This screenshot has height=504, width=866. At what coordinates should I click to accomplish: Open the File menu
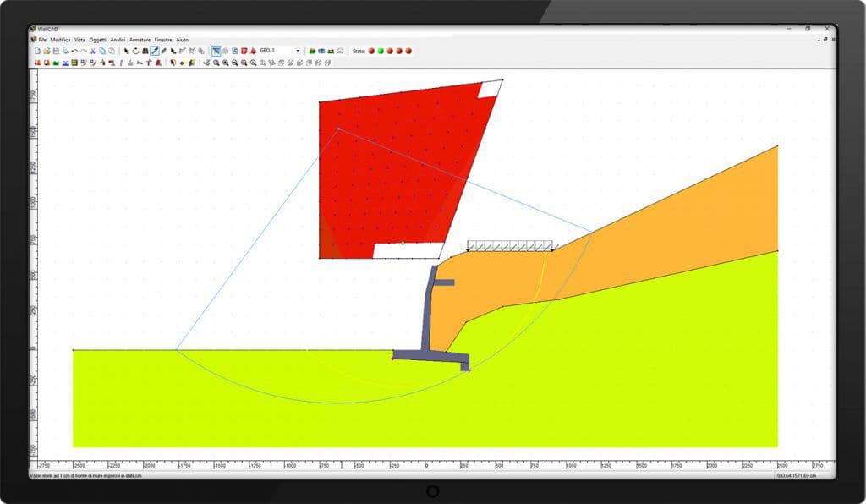click(42, 40)
